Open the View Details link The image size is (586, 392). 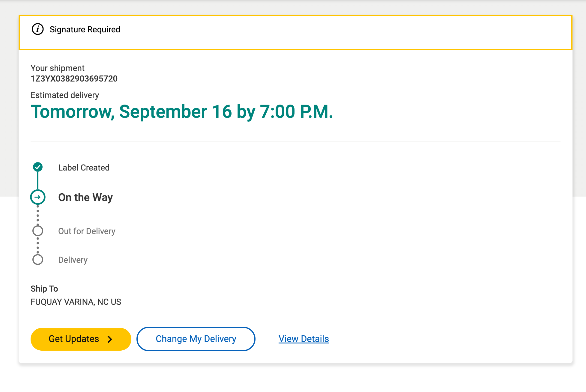[303, 339]
